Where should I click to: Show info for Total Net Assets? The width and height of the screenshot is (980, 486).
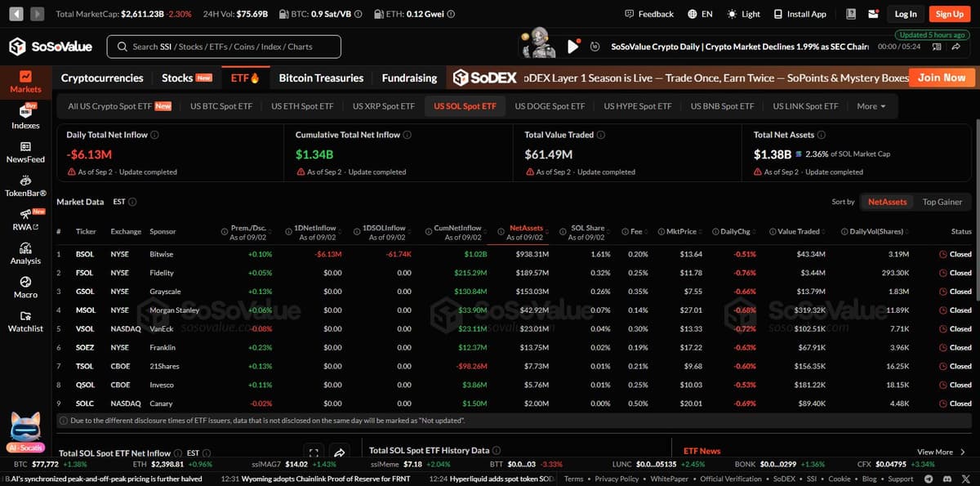(822, 135)
